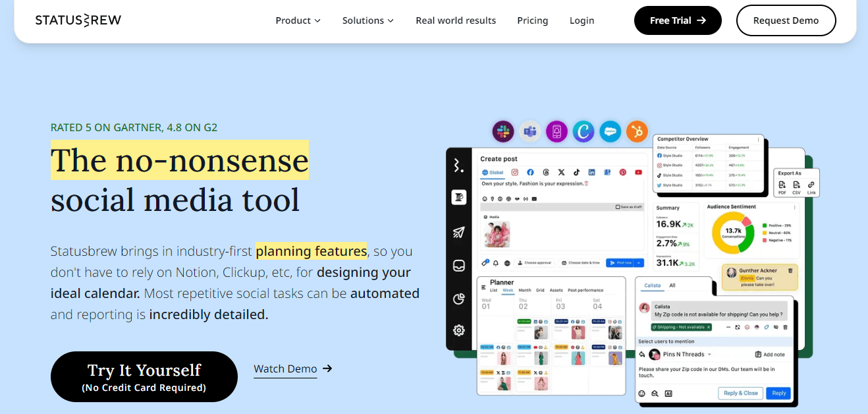
Task: Click the Try It Yourself button
Action: (x=144, y=376)
